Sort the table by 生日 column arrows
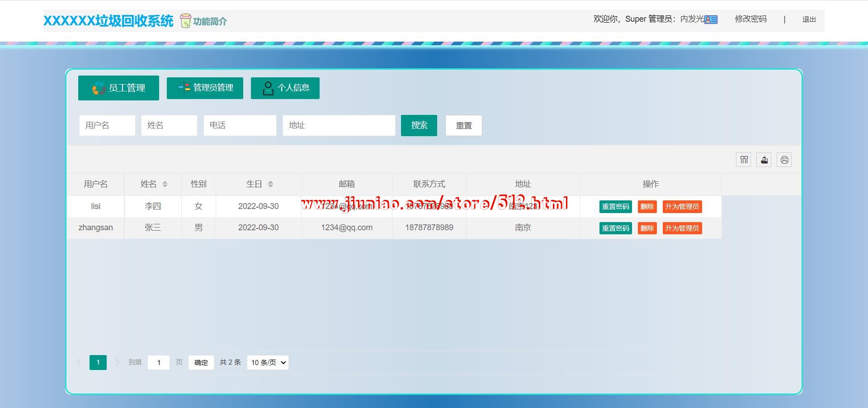The image size is (868, 408). pyautogui.click(x=270, y=184)
